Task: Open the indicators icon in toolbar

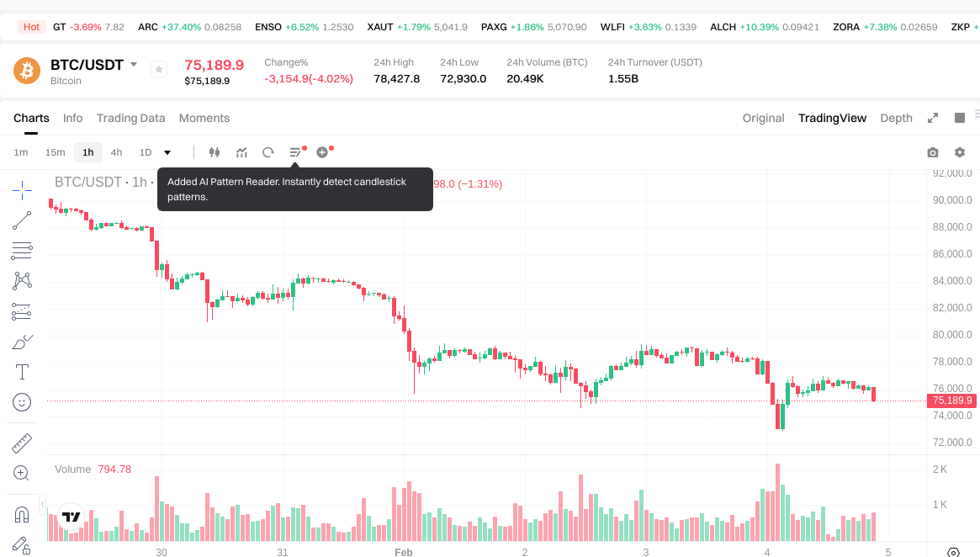Action: (241, 152)
